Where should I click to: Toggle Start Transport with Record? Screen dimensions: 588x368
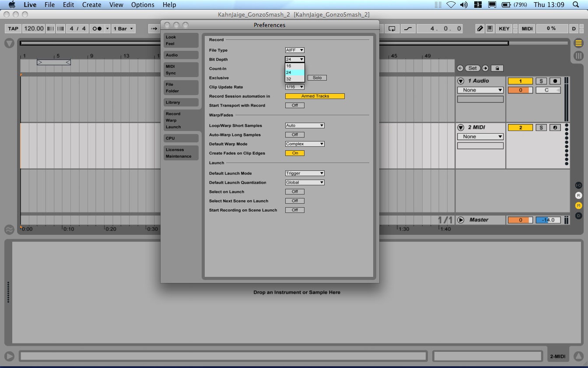tap(294, 106)
